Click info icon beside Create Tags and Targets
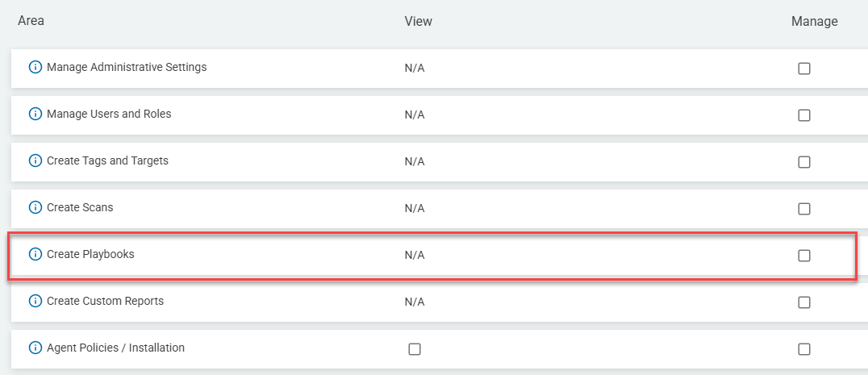This screenshot has width=868, height=375. pos(35,161)
